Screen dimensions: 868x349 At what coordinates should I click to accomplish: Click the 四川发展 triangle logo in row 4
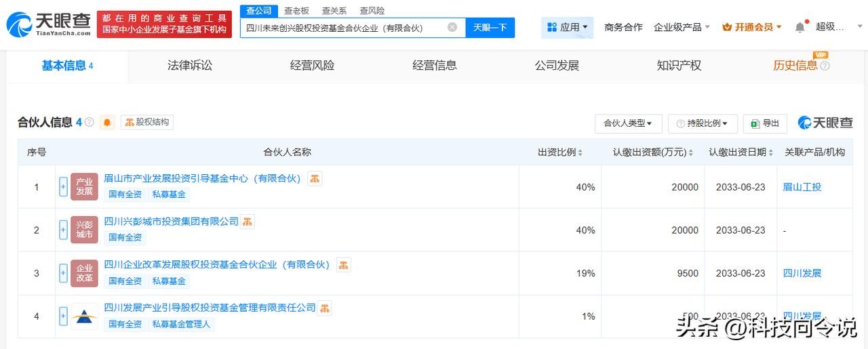click(x=84, y=316)
